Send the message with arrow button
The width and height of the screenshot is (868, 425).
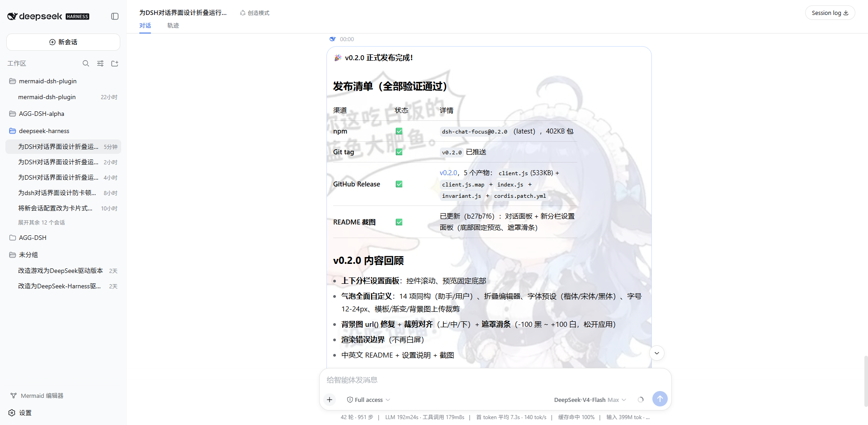coord(660,399)
